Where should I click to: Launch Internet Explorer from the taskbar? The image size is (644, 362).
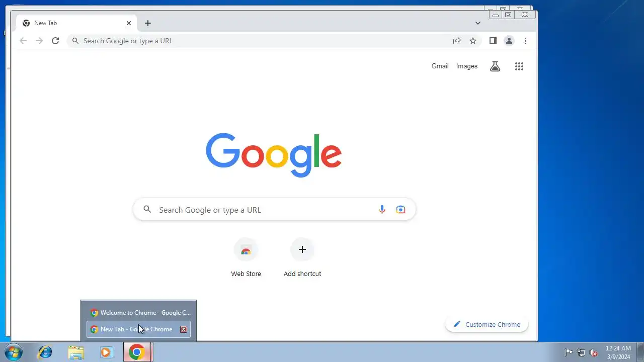click(45, 352)
